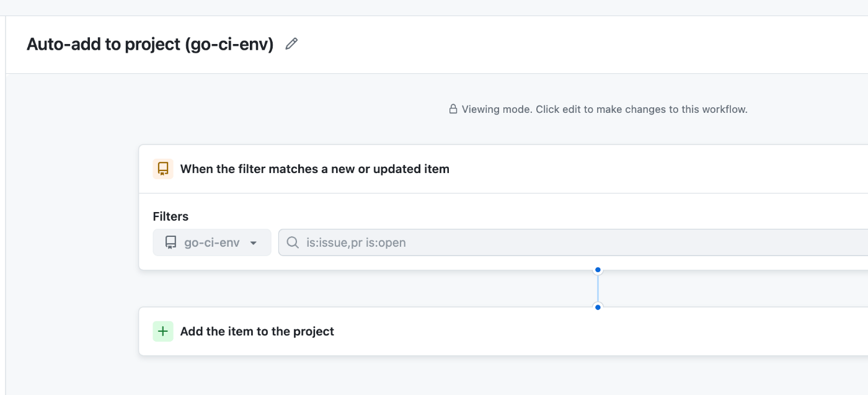Screen dimensions: 868x395
Task: Click the 'Filters' label
Action: click(x=170, y=216)
